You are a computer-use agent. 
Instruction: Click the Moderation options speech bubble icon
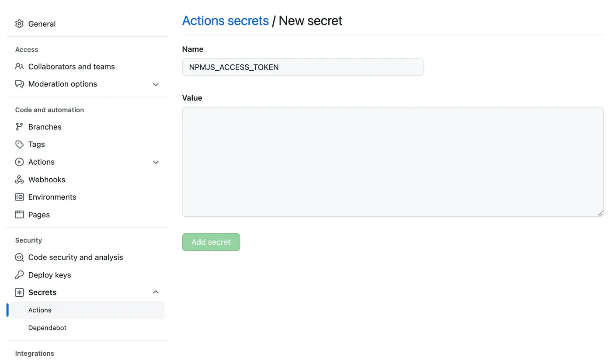pyautogui.click(x=19, y=84)
